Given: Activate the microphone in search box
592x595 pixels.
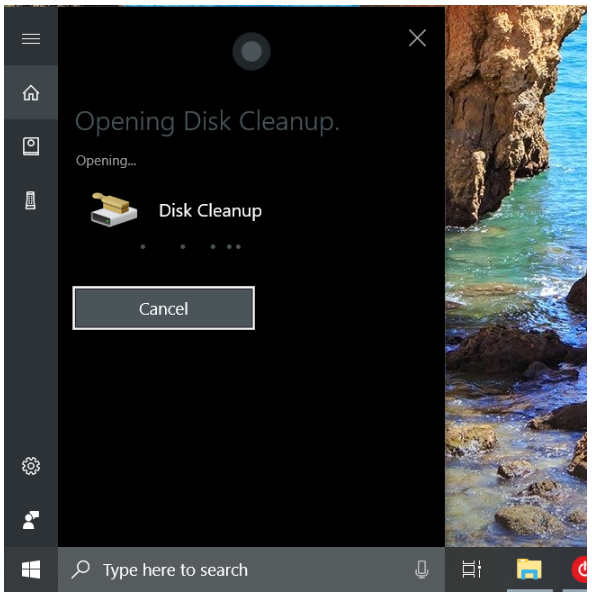Looking at the screenshot, I should coord(422,569).
